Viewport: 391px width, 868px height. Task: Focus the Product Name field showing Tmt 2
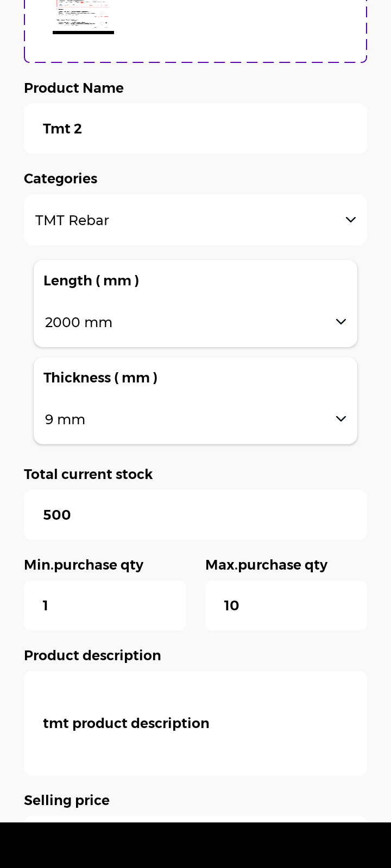195,129
